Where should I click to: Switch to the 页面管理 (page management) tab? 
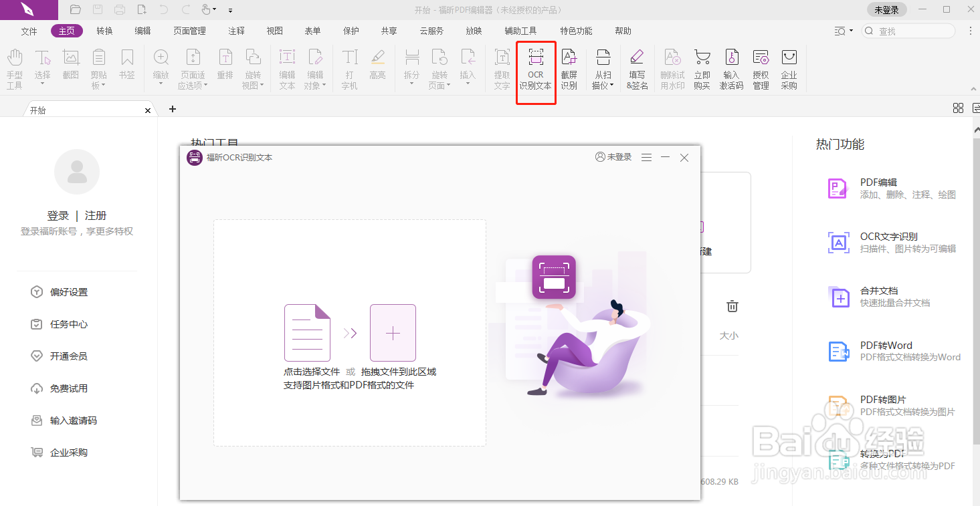point(190,31)
